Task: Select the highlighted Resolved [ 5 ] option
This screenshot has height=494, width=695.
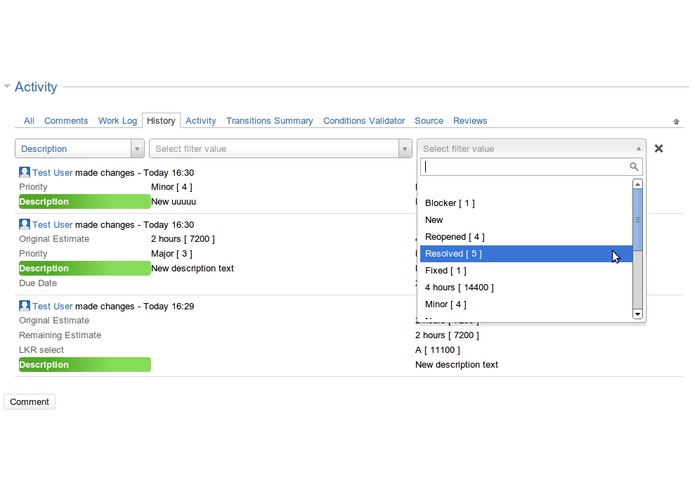Action: pos(526,253)
